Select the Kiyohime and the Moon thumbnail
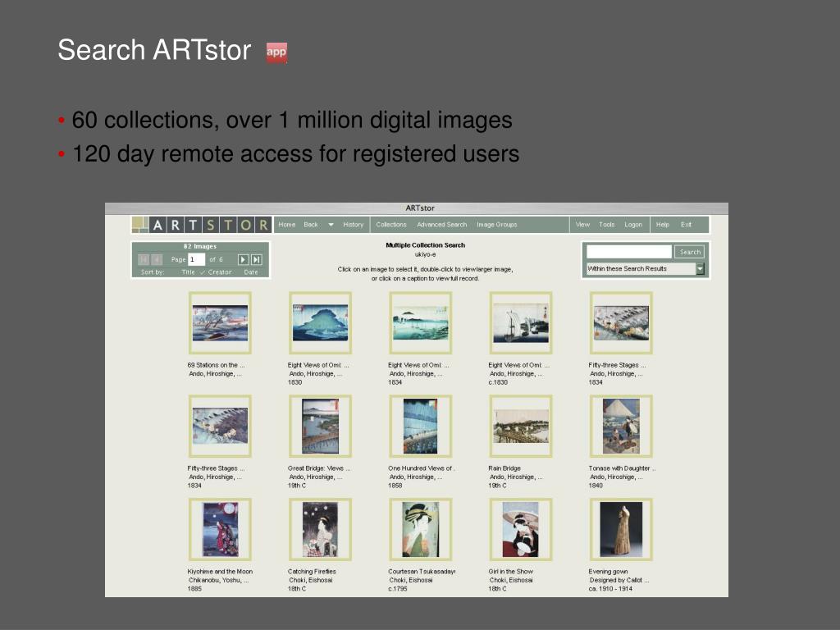This screenshot has width=840, height=630. (220, 530)
